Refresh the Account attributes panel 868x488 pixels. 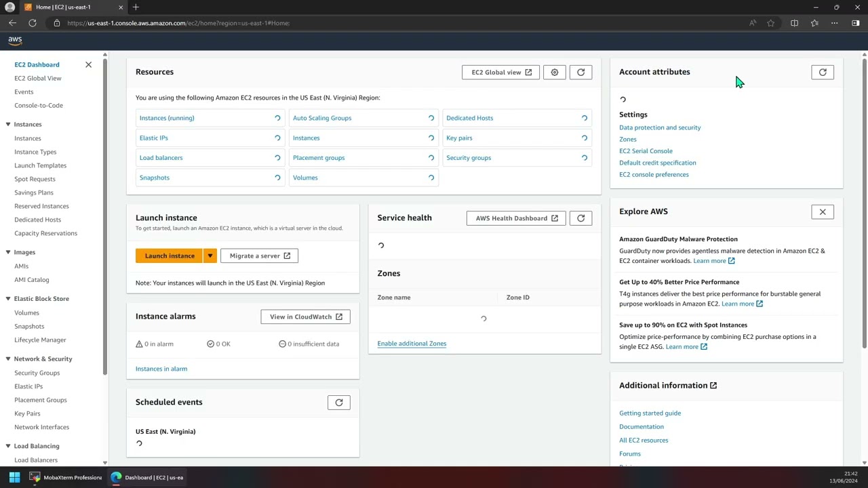pyautogui.click(x=823, y=73)
